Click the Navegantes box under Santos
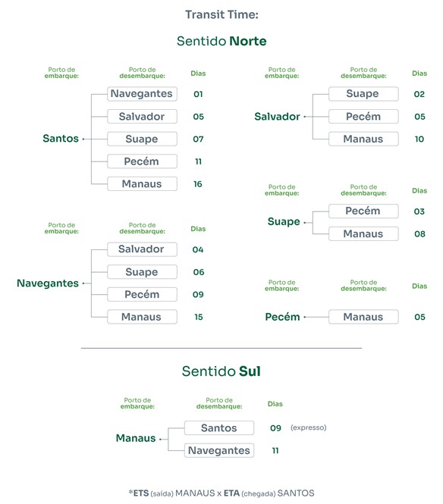The height and width of the screenshot is (504, 443). 142,94
